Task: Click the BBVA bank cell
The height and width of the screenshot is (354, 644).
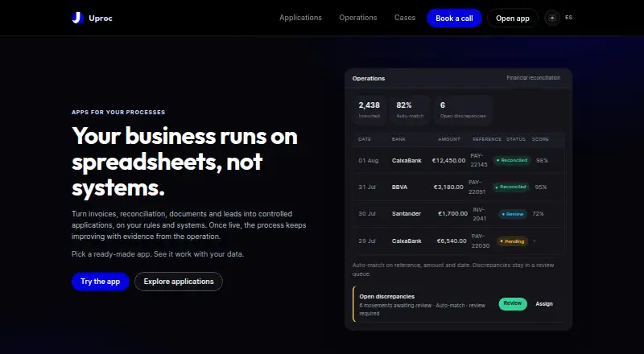Action: 399,187
